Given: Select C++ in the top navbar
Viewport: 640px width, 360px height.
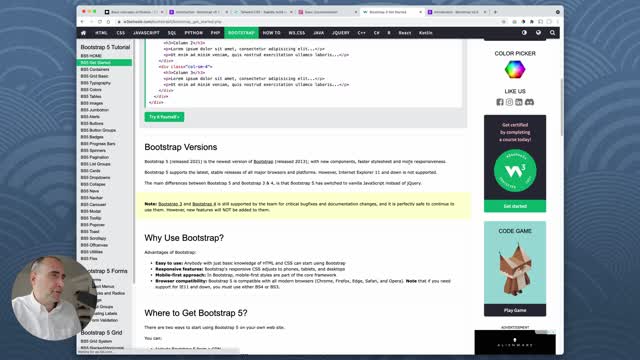Looking at the screenshot, I should 362,33.
